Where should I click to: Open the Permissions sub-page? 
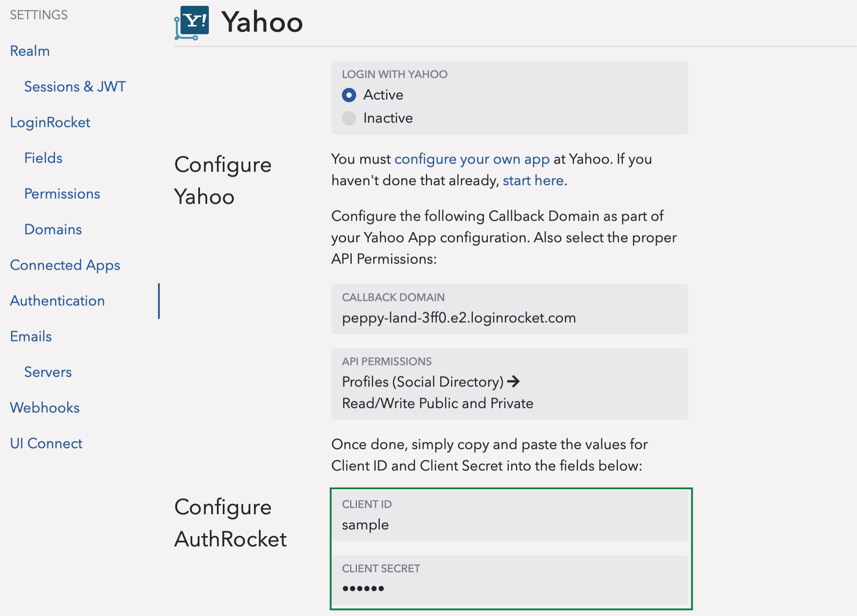(62, 194)
